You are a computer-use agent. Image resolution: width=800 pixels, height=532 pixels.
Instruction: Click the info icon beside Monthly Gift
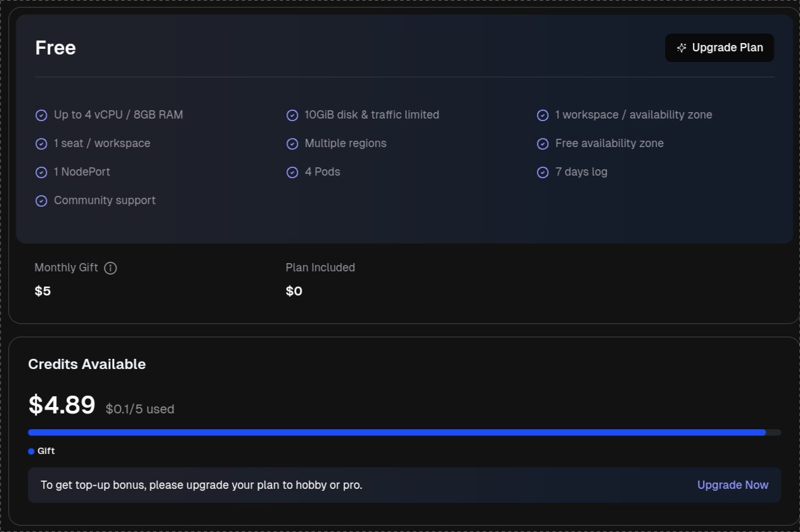[x=111, y=268]
